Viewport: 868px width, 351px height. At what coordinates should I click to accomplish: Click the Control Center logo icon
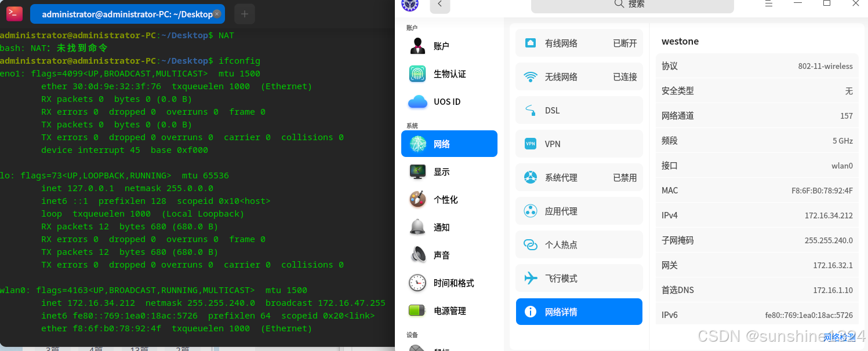pyautogui.click(x=410, y=4)
